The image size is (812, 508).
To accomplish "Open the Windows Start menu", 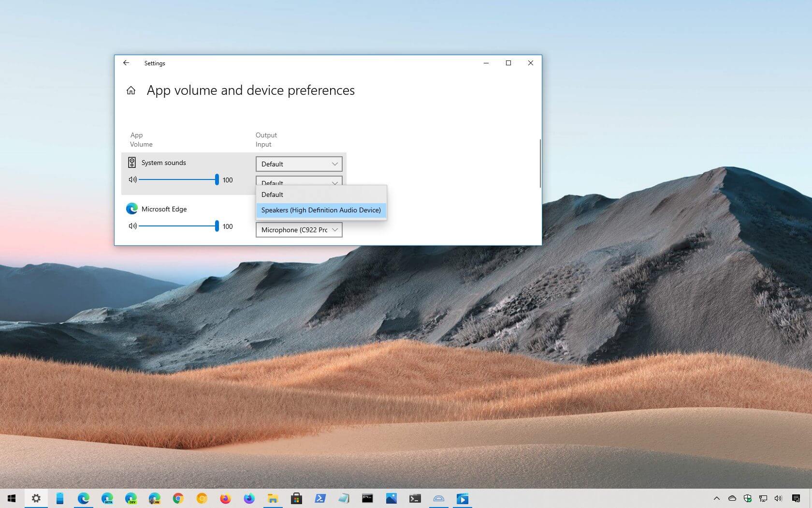I will pyautogui.click(x=12, y=498).
